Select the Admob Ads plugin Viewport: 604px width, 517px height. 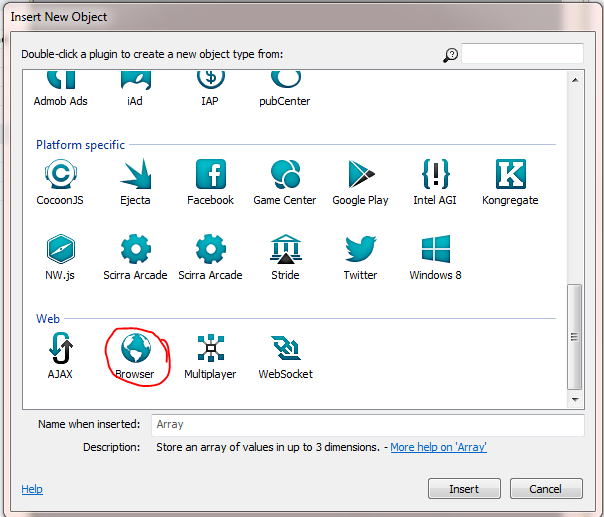point(60,89)
